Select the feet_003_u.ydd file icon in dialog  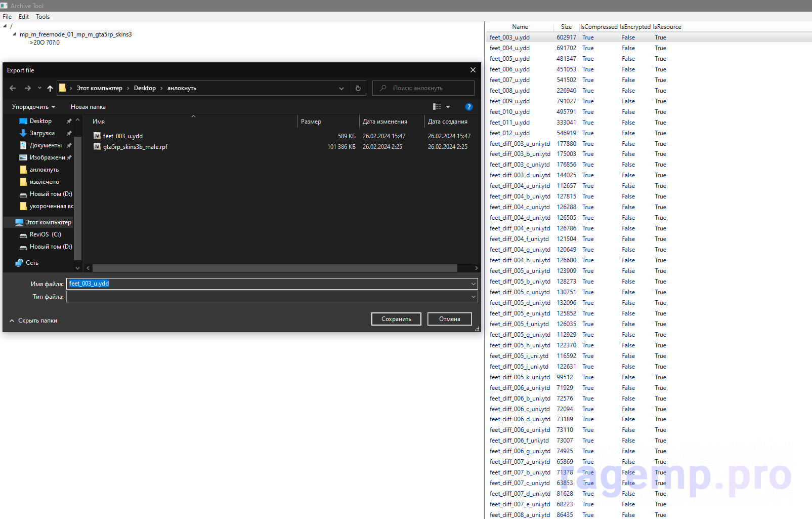(x=97, y=136)
